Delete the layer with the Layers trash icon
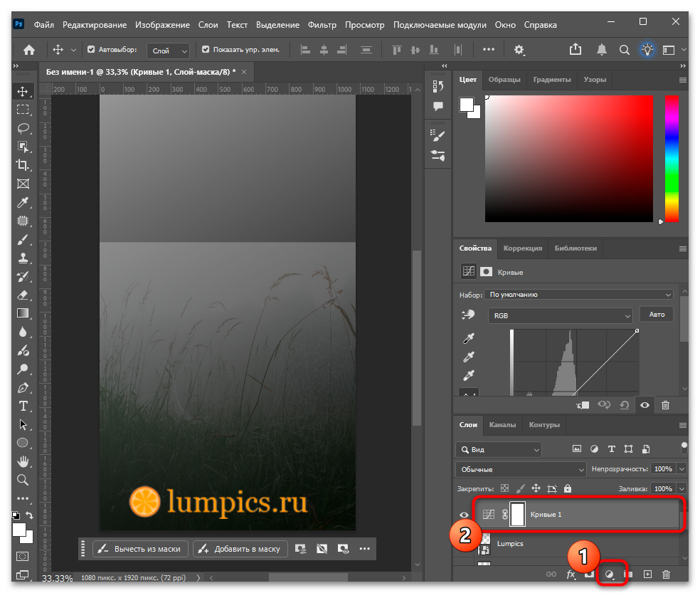The image size is (700, 593). point(666,574)
